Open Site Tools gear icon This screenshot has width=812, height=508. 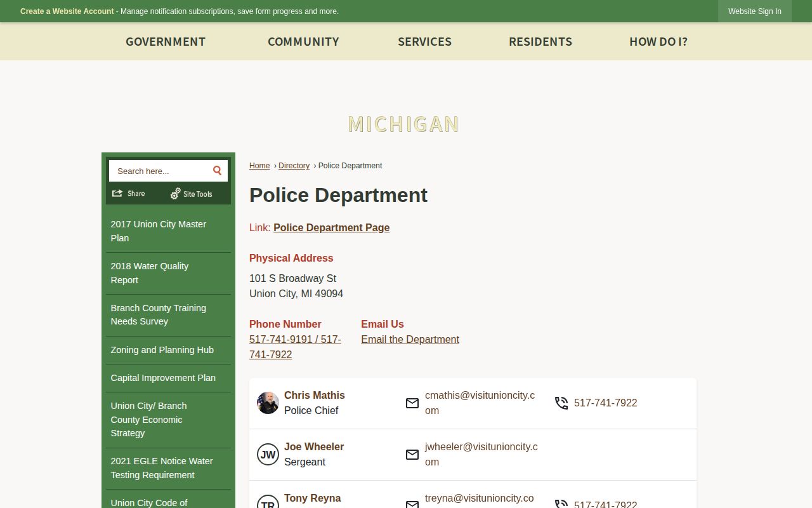tap(176, 194)
